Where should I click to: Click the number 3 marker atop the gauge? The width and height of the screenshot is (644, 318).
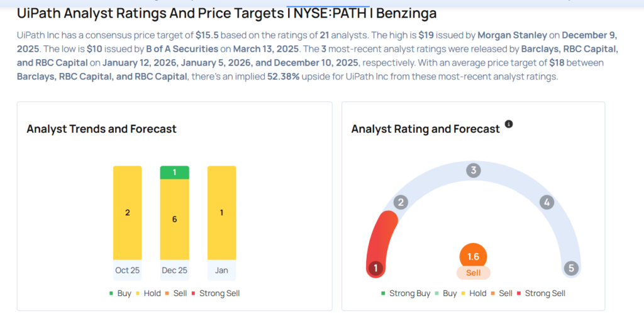pos(474,170)
